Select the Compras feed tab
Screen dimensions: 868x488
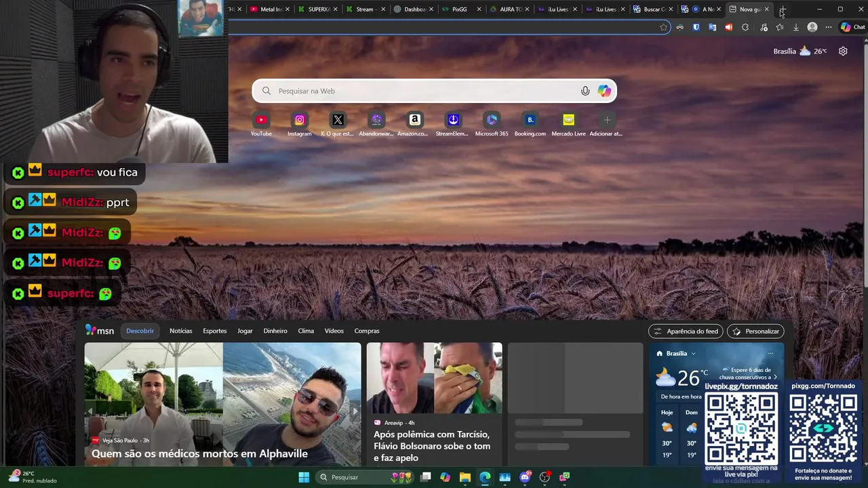click(367, 331)
